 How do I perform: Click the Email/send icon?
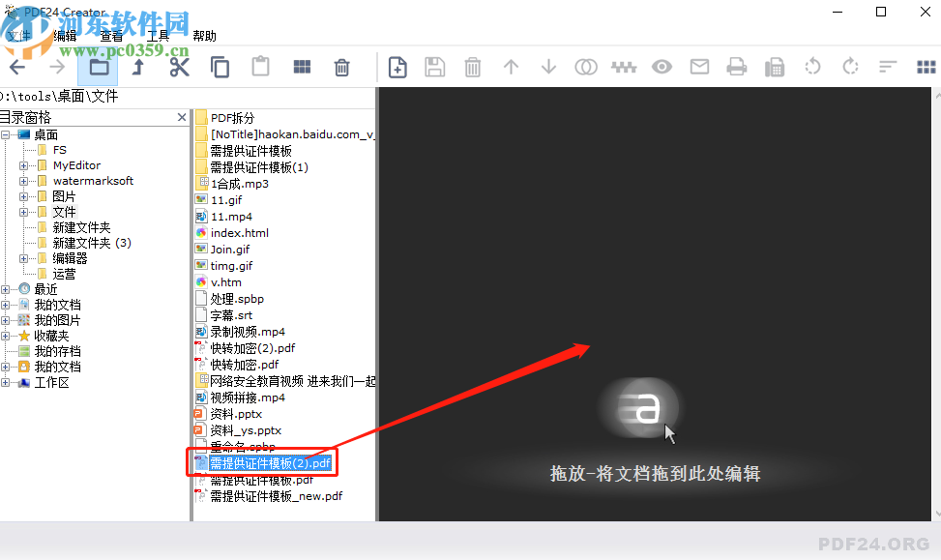coord(699,67)
